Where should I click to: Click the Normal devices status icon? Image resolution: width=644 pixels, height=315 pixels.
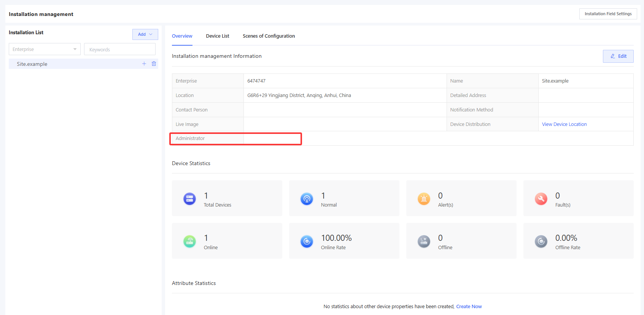pos(307,199)
